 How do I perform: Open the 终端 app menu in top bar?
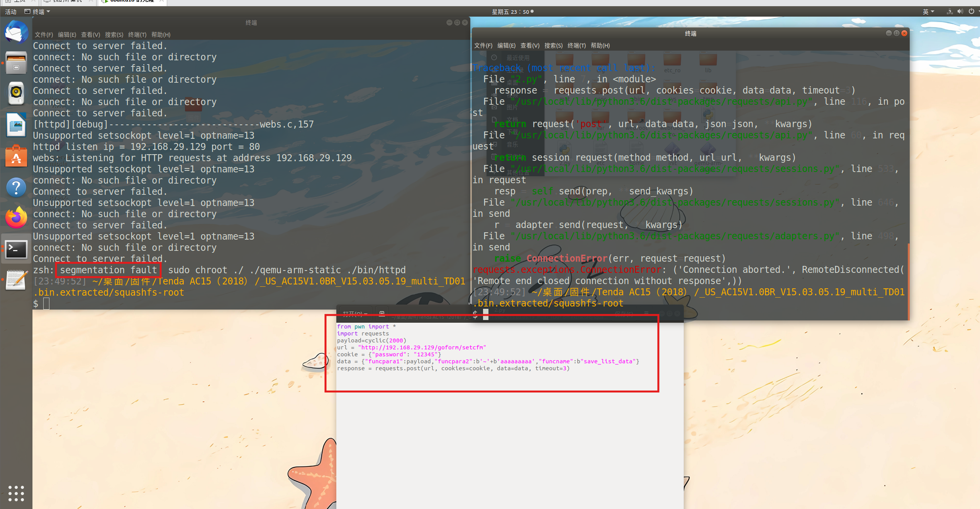(37, 12)
